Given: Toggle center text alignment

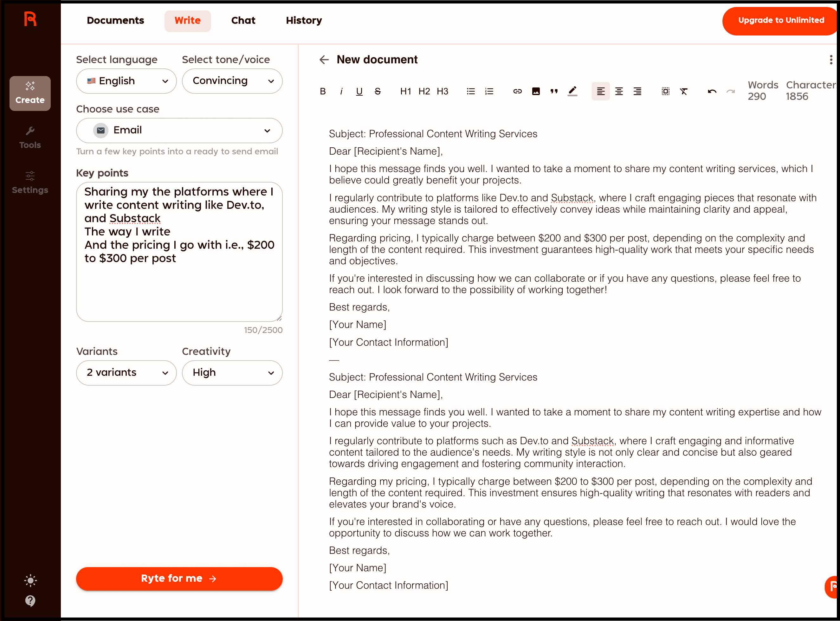Looking at the screenshot, I should pos(618,91).
